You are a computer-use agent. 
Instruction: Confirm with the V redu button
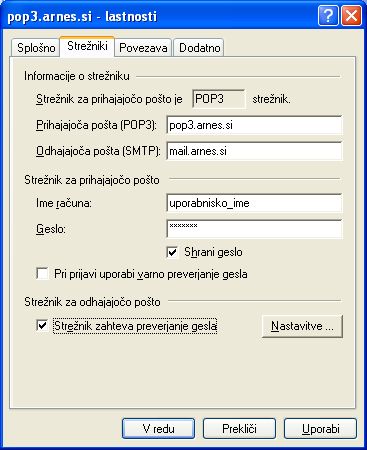[x=158, y=429]
